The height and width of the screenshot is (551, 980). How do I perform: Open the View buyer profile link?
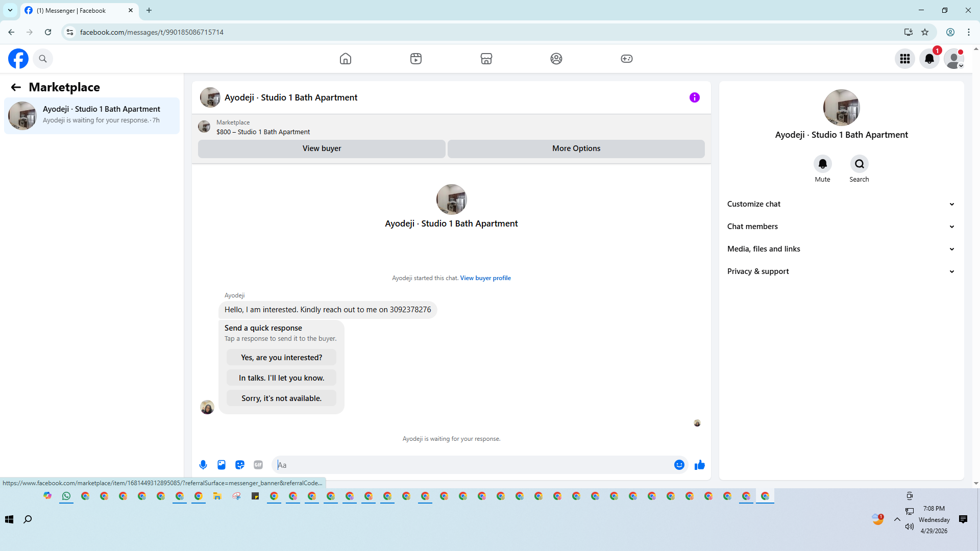point(485,278)
